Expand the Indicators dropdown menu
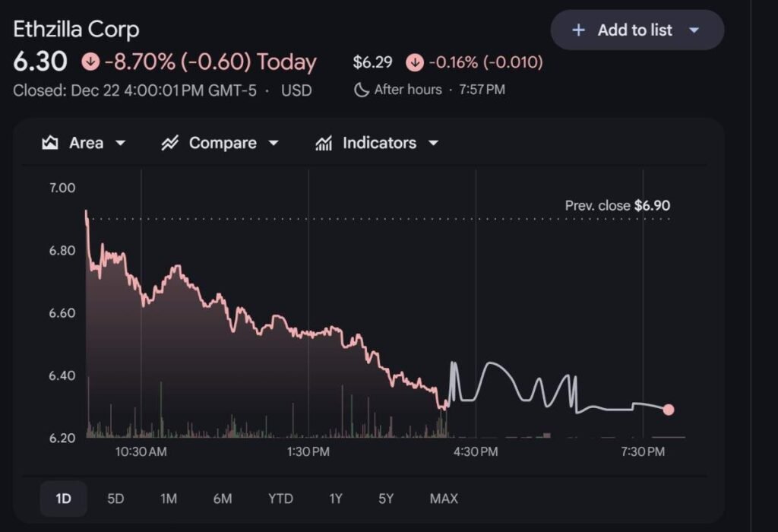Screen dimensions: 778x532 coord(432,142)
